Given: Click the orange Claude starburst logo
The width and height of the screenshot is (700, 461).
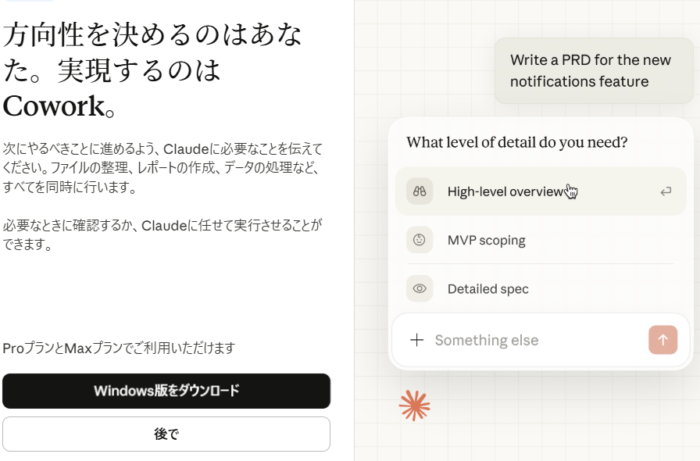Looking at the screenshot, I should 413,404.
